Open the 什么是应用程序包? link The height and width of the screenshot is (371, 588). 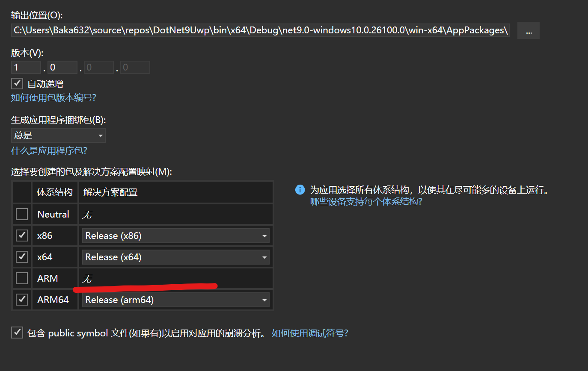coord(49,151)
